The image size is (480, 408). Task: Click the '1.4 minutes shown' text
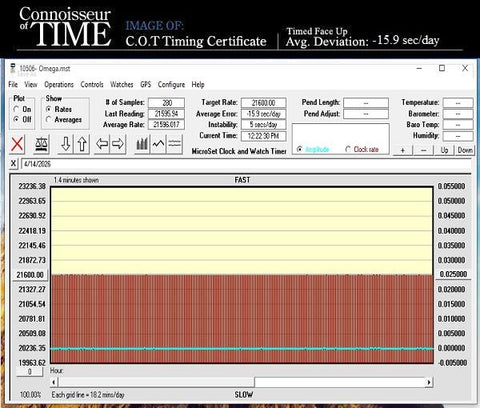click(76, 180)
